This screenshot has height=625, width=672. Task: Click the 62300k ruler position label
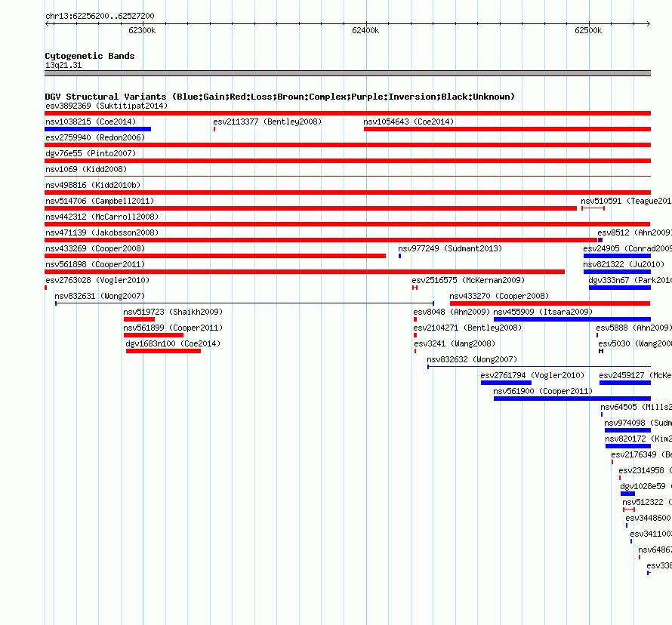[x=142, y=30]
